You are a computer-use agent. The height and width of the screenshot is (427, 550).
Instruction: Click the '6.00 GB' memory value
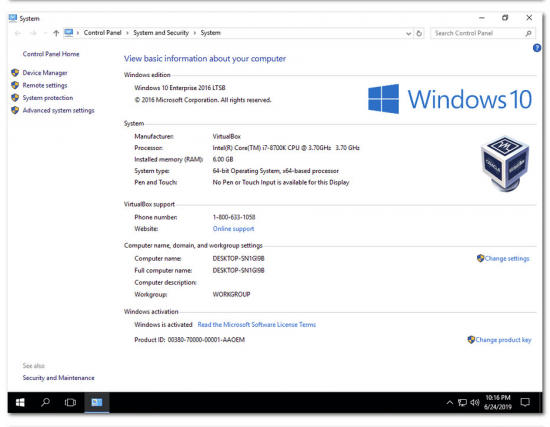tap(223, 159)
